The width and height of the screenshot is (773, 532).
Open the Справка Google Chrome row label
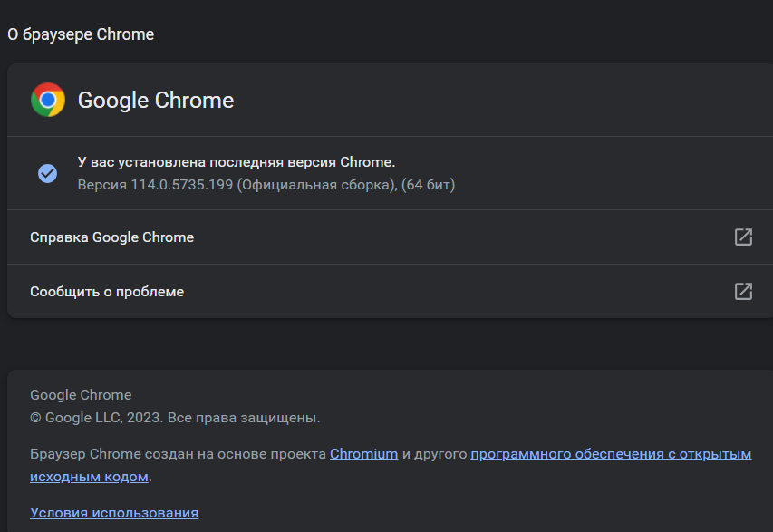click(111, 237)
